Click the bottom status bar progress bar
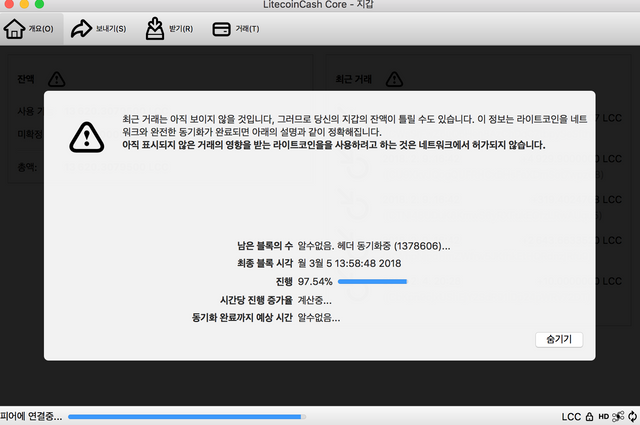 coord(187,417)
